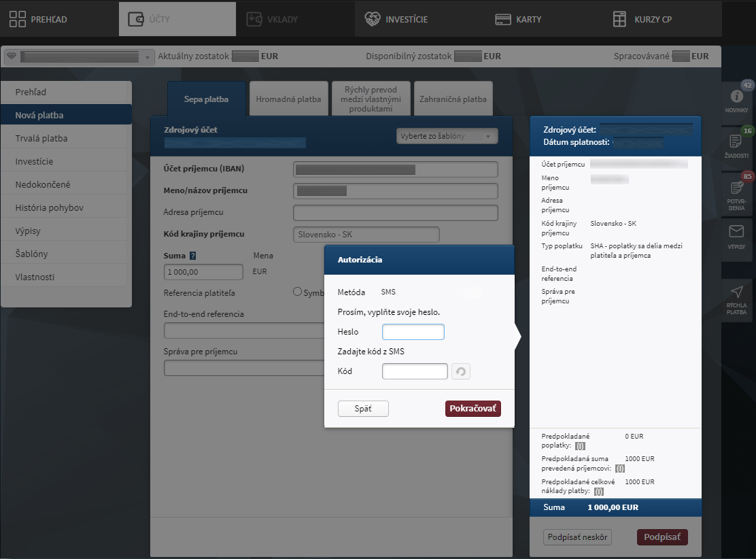Viewport: 756px width, 559px height.
Task: Select the Symboly radio button
Action: click(x=297, y=292)
